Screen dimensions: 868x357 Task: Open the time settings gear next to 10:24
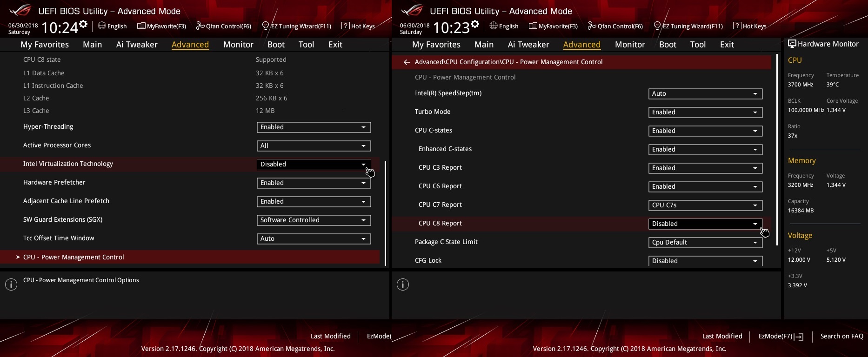[83, 24]
